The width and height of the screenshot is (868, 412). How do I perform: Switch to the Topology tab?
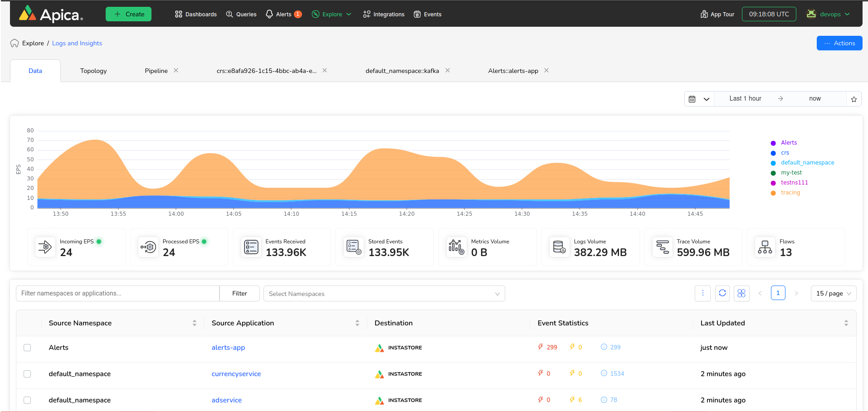(93, 71)
